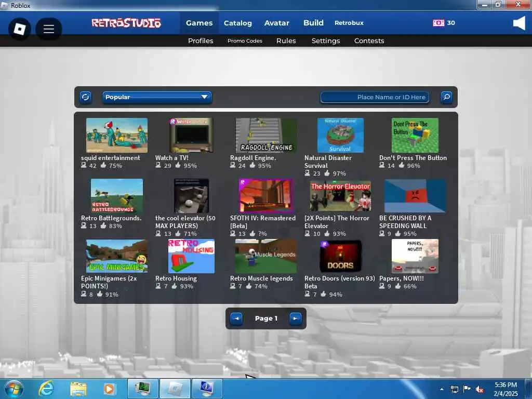Open the Build tab

click(313, 23)
